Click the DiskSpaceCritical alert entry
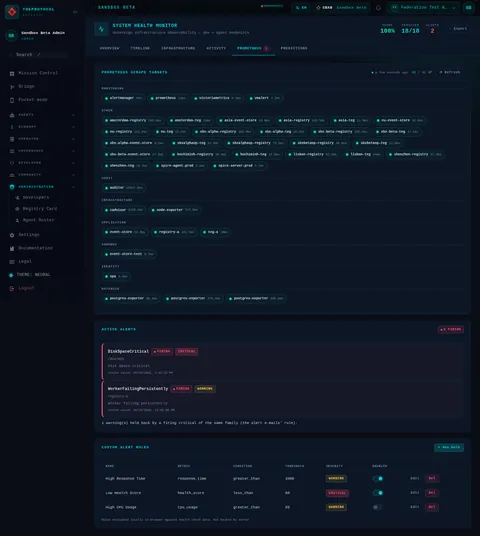This screenshot has width=480, height=536. pyautogui.click(x=282, y=362)
